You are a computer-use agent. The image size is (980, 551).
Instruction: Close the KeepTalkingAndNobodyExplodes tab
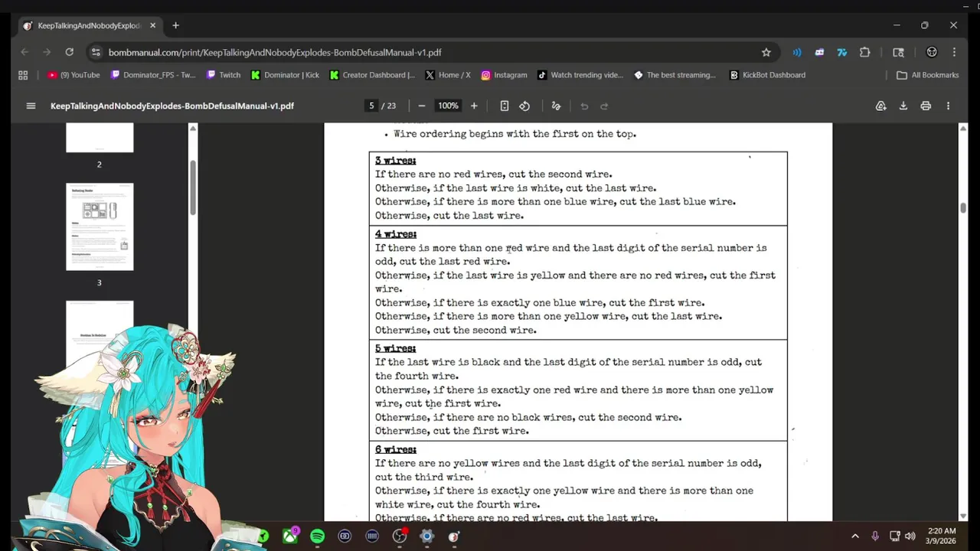pos(152,25)
